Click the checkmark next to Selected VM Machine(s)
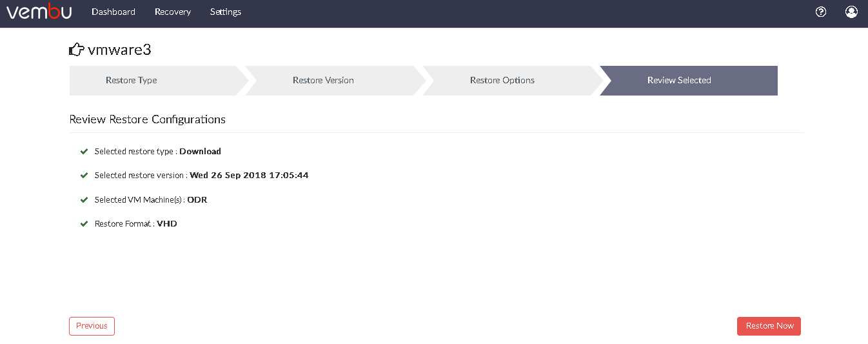The width and height of the screenshot is (868, 344). (x=84, y=200)
